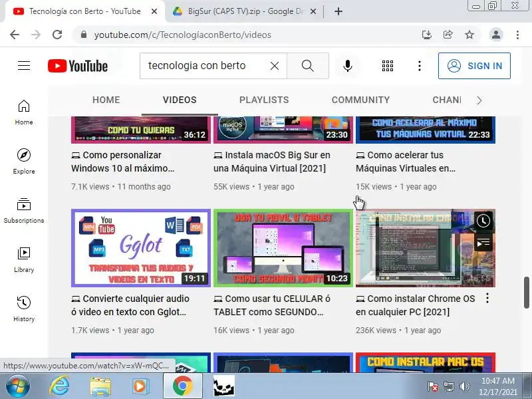The image size is (532, 399).
Task: Open Windows Media Player on taskbar
Action: point(140,386)
